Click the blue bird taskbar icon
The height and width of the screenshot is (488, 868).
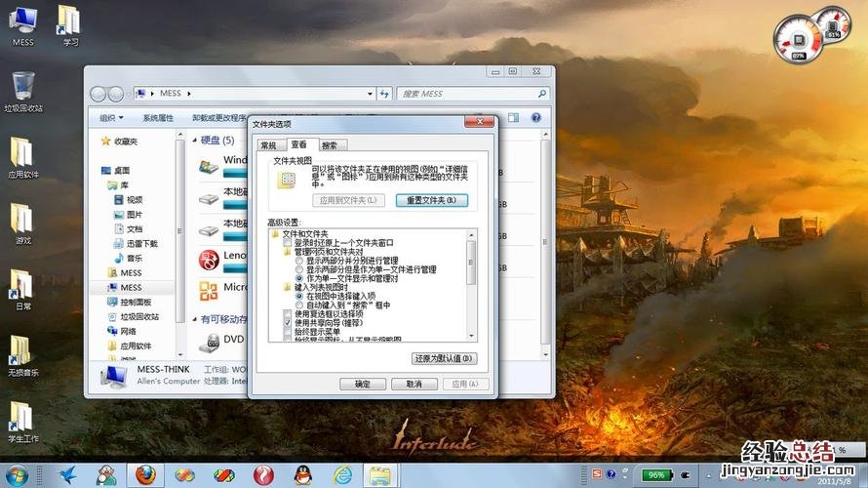pos(67,475)
